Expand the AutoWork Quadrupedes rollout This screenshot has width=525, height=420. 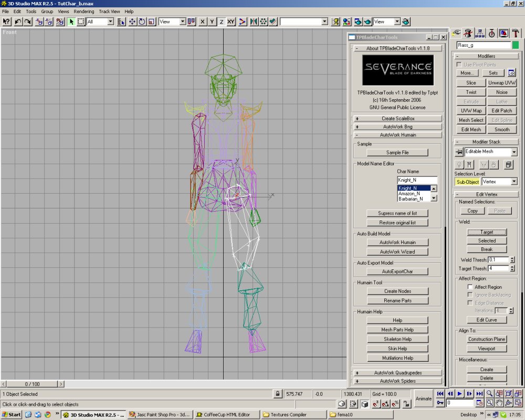click(398, 373)
